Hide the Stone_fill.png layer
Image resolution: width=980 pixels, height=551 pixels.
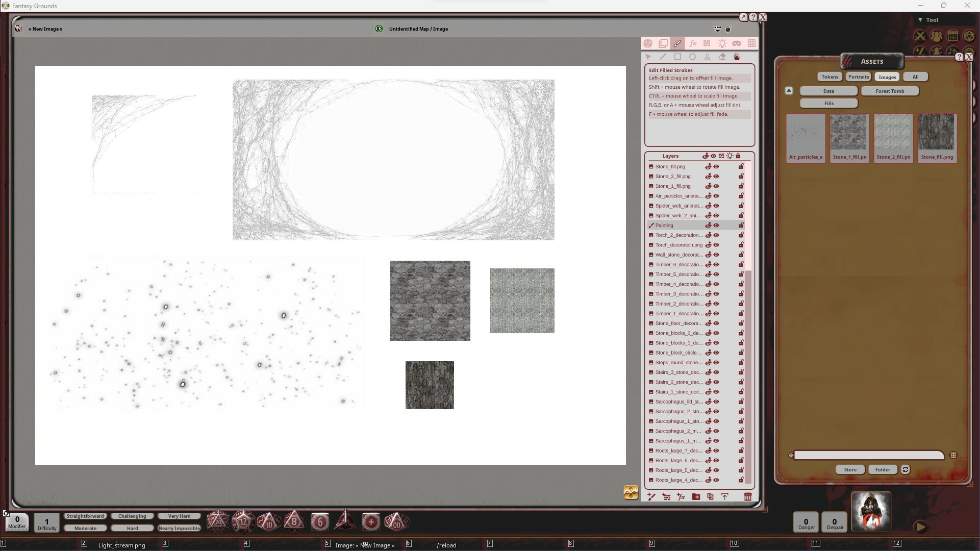click(716, 166)
